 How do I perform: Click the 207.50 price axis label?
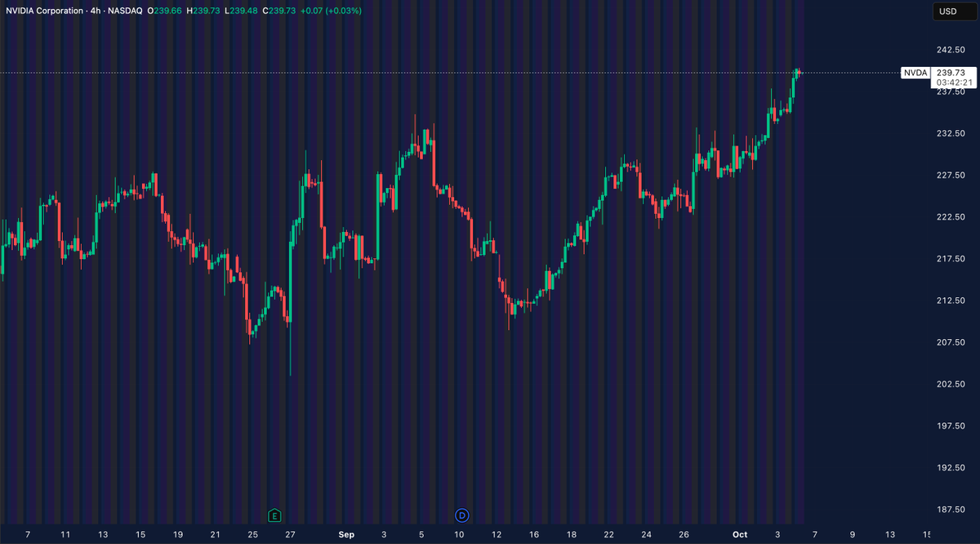pos(950,341)
